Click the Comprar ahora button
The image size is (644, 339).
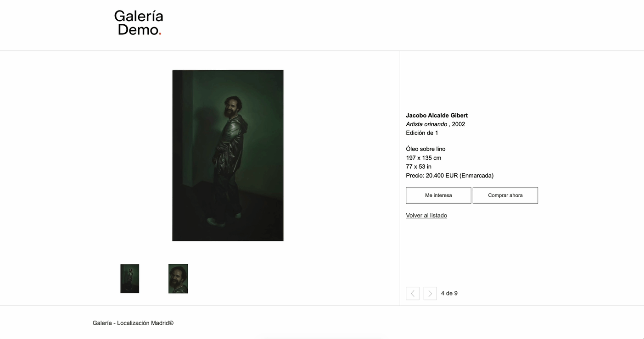505,195
